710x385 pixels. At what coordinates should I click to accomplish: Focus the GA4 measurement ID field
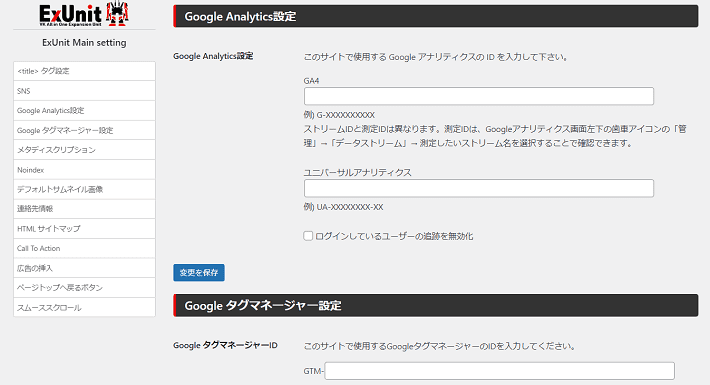479,96
